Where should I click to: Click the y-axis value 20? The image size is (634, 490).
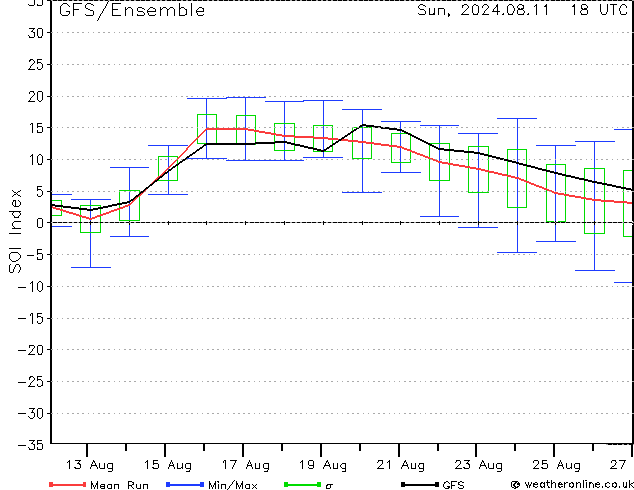pyautogui.click(x=36, y=97)
